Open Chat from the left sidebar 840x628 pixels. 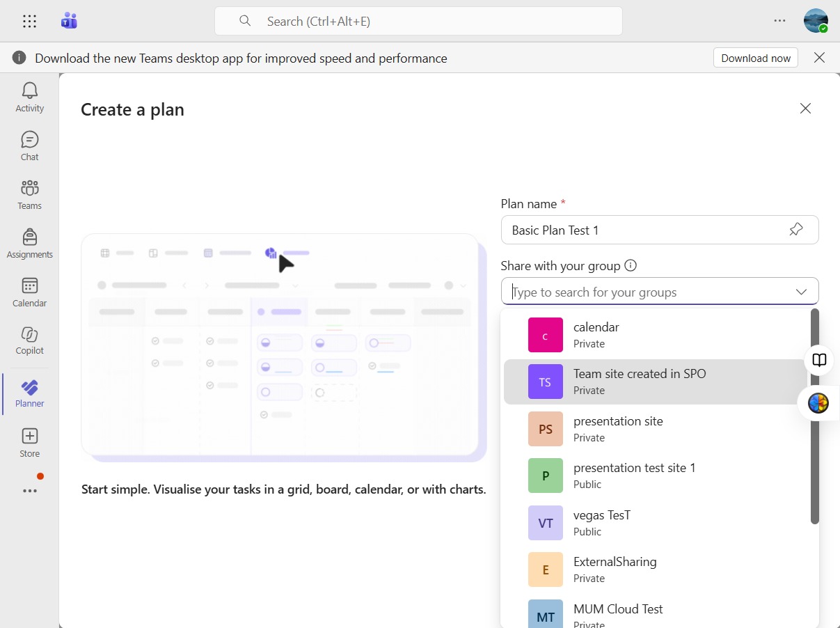pos(29,146)
